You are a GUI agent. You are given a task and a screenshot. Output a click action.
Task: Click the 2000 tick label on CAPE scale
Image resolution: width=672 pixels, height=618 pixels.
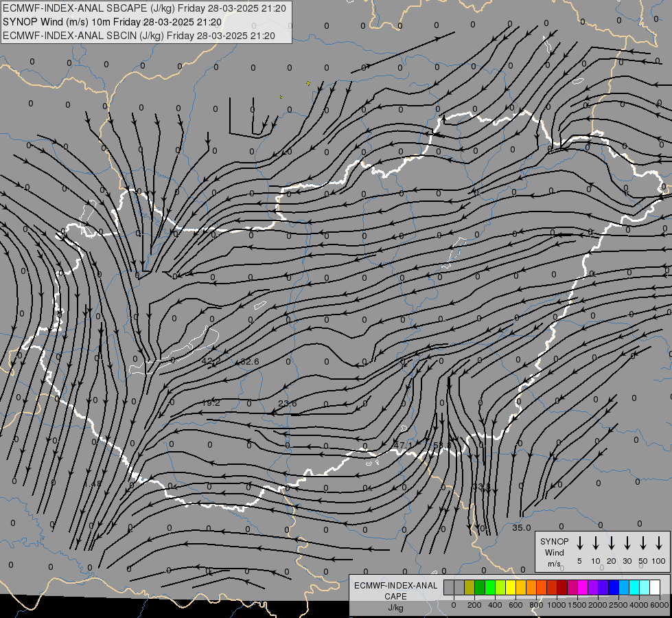tap(597, 605)
